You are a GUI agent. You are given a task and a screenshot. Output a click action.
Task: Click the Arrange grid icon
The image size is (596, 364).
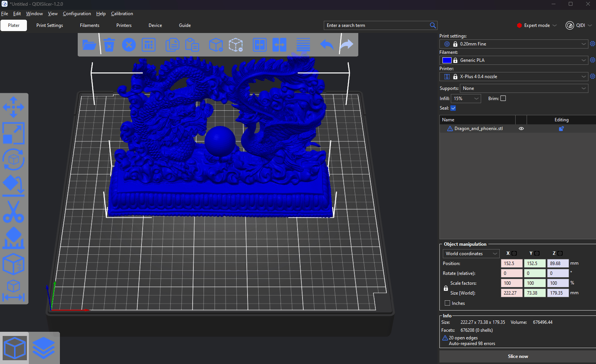[149, 45]
